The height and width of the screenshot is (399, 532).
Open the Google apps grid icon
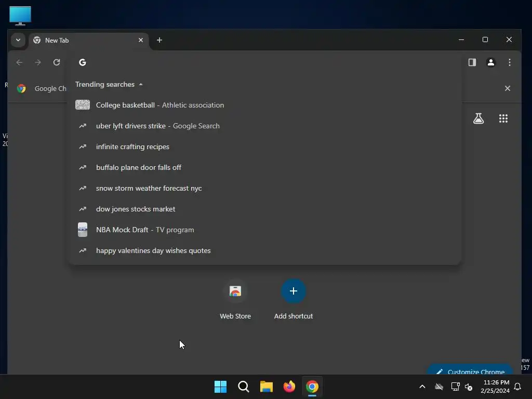(503, 118)
